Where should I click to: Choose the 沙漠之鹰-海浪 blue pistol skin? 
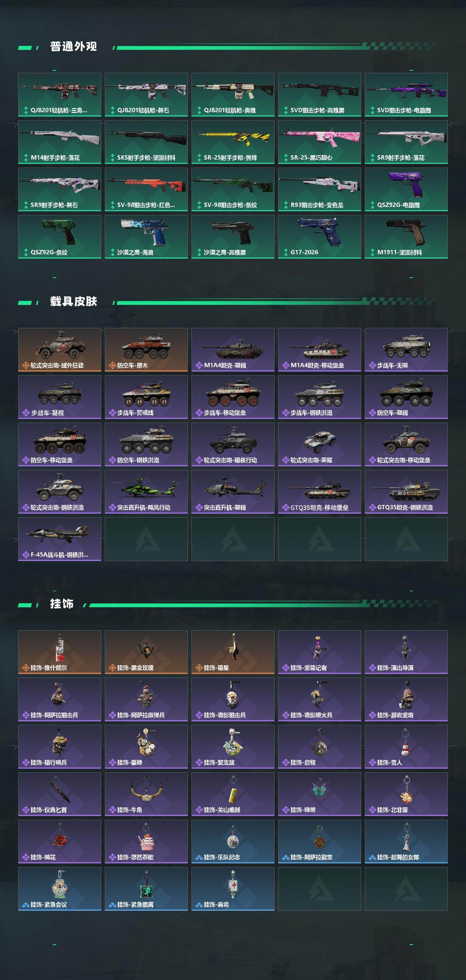(x=146, y=237)
